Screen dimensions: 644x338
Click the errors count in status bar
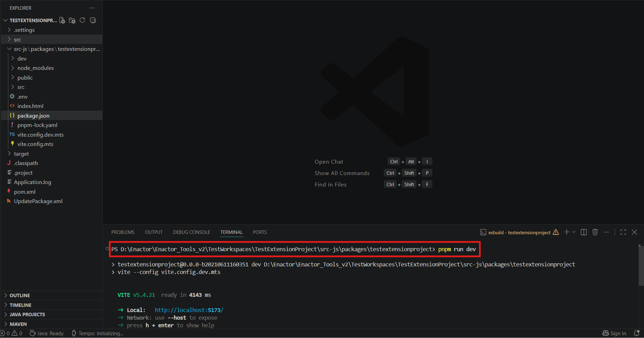[x=5, y=333]
